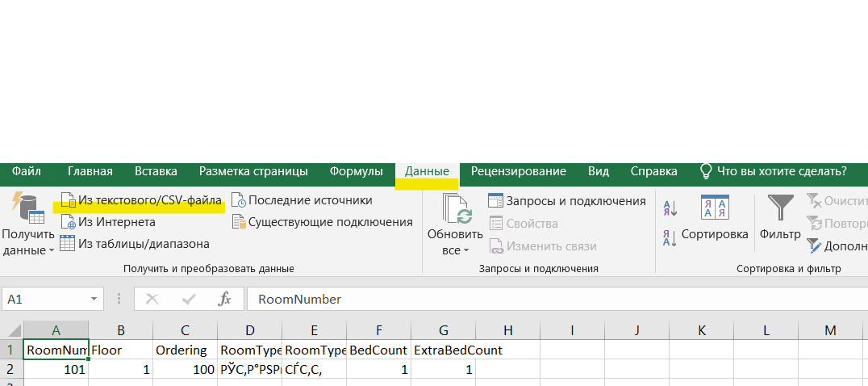Click the From Web import icon
This screenshot has width=868, height=386.
coord(68,222)
